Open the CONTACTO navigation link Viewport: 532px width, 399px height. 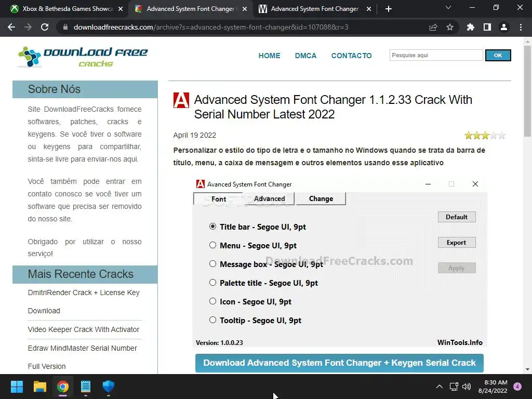pyautogui.click(x=352, y=56)
